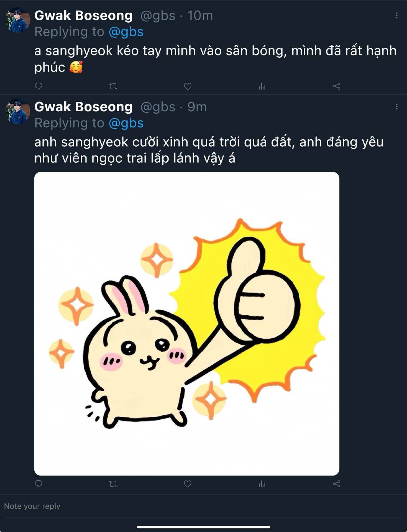Click @gbs mention link in first tweet

(126, 32)
